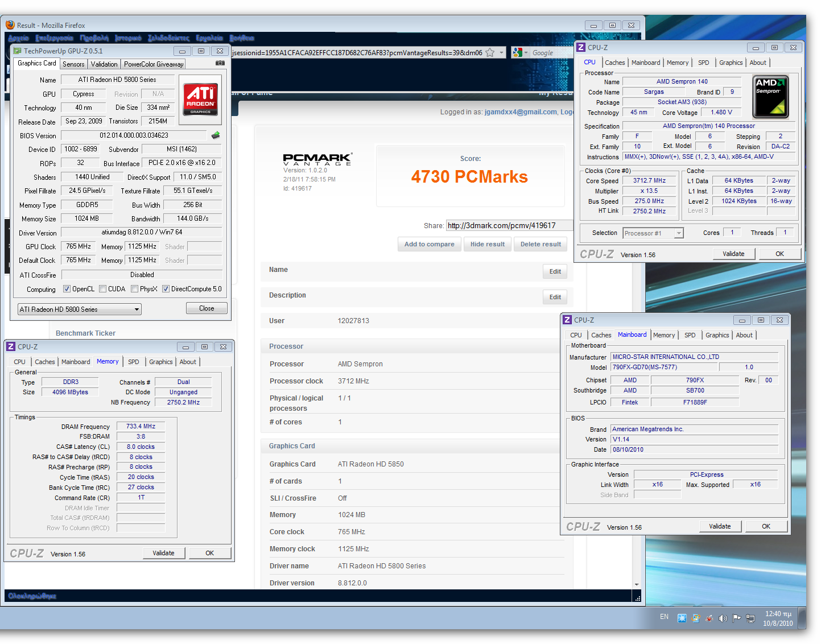The width and height of the screenshot is (821, 644).
Task: Toggle the CUDA checkbox
Action: tap(102, 289)
